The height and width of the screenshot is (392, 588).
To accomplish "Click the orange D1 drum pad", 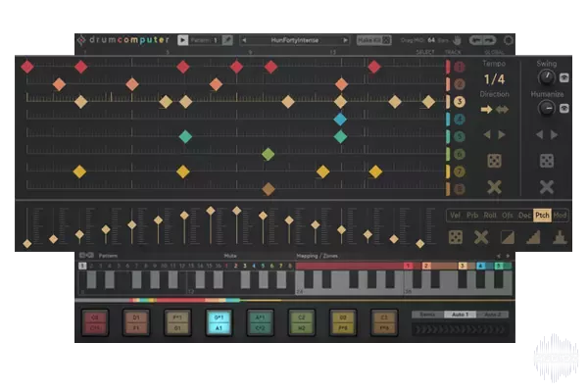I will coord(136,322).
